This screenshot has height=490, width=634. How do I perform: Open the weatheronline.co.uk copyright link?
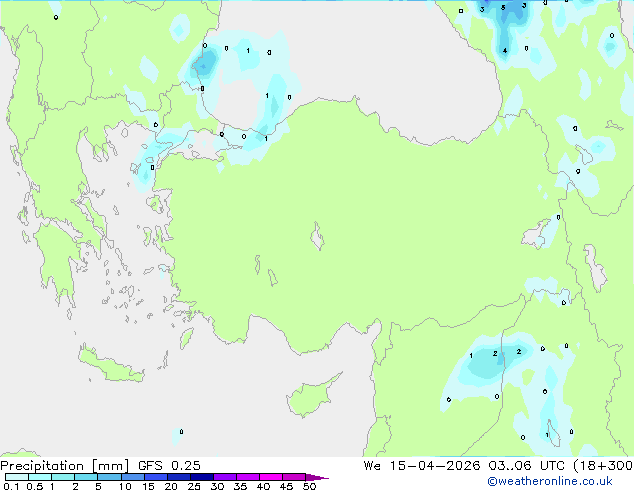coord(550,481)
